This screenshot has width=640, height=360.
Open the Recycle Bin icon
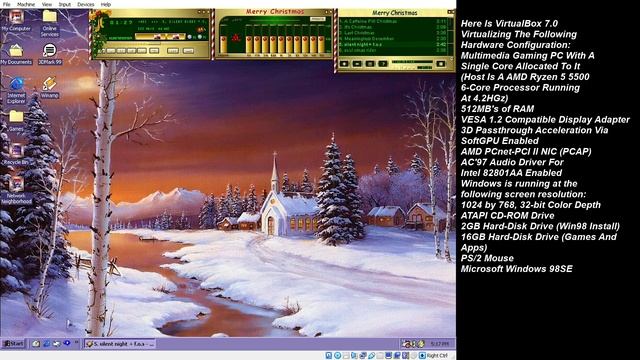tap(16, 154)
